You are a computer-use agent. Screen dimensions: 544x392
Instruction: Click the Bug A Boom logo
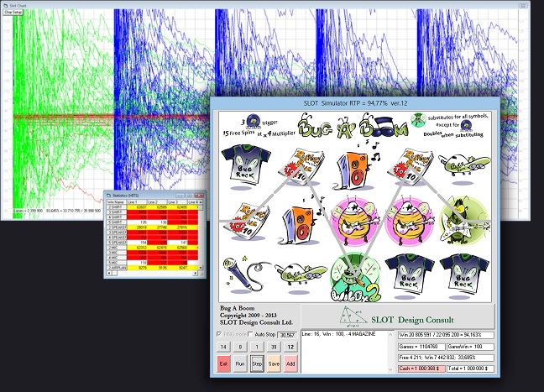click(353, 126)
